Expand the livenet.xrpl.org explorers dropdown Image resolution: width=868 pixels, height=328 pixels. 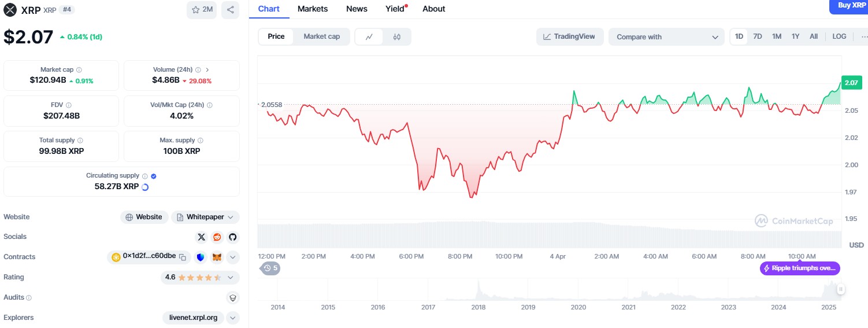tap(232, 318)
